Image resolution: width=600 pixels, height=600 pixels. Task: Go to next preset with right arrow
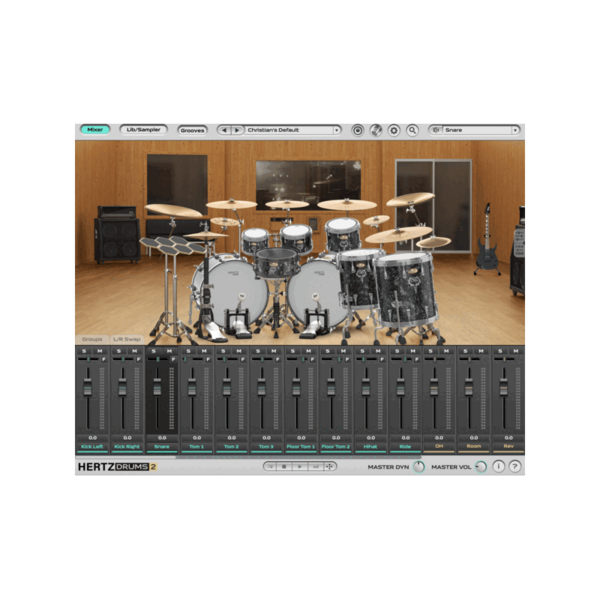click(237, 130)
